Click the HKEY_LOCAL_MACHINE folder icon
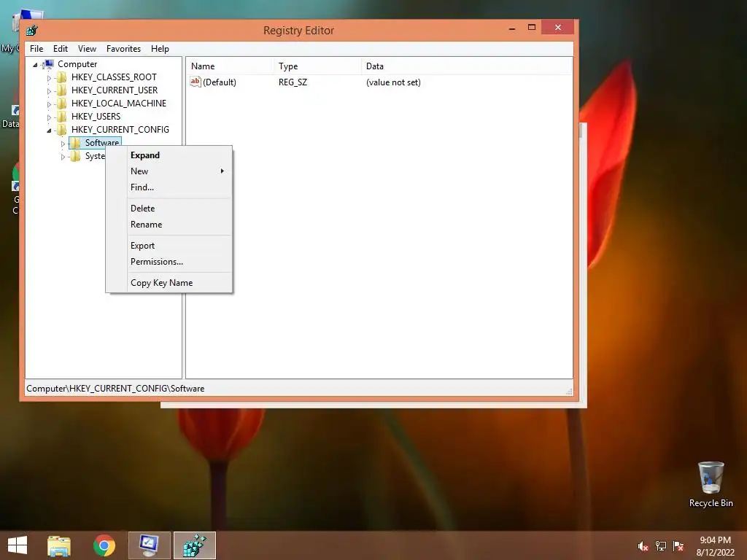The height and width of the screenshot is (560, 747). [x=61, y=104]
